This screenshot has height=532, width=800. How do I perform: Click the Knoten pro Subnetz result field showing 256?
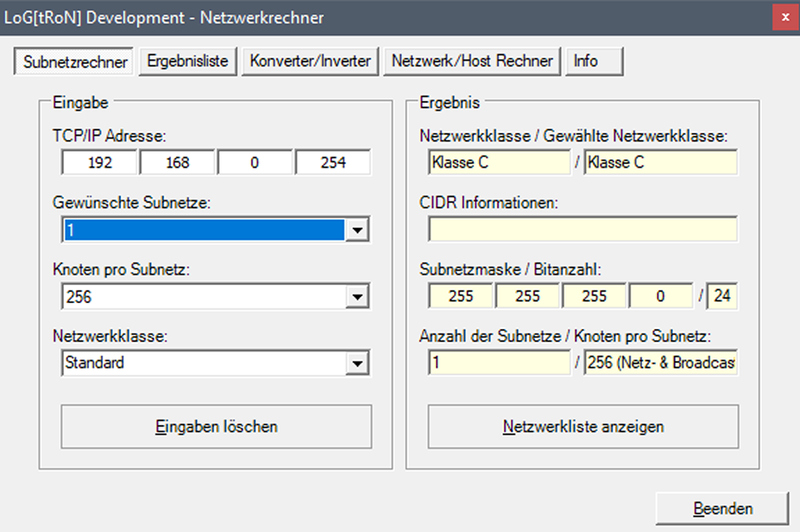[x=660, y=363]
